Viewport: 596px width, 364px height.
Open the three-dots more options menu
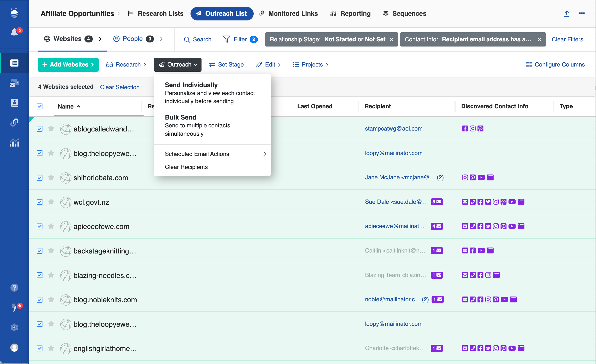pos(582,13)
